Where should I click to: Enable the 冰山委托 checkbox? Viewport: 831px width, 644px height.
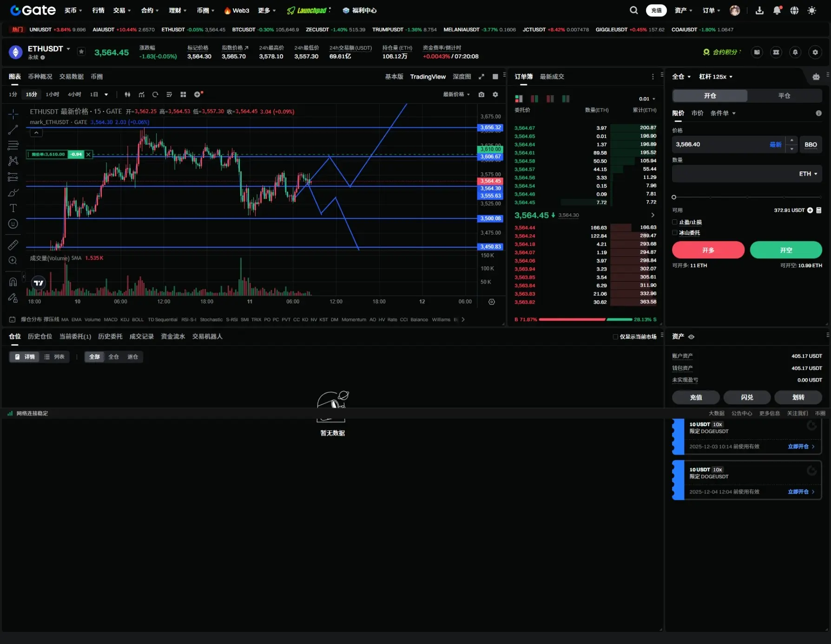[675, 232]
